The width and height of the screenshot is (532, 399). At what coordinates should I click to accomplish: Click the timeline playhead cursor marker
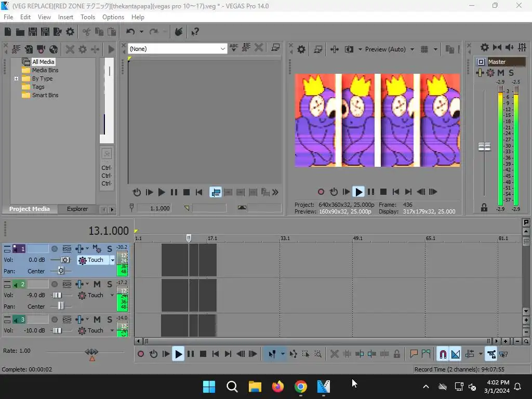(189, 238)
